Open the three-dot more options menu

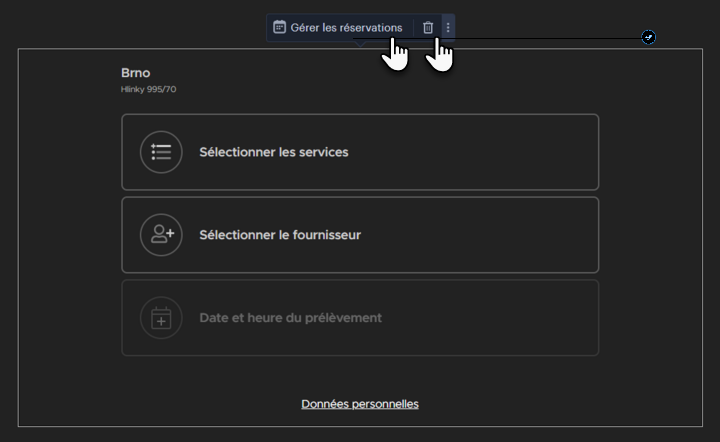448,28
